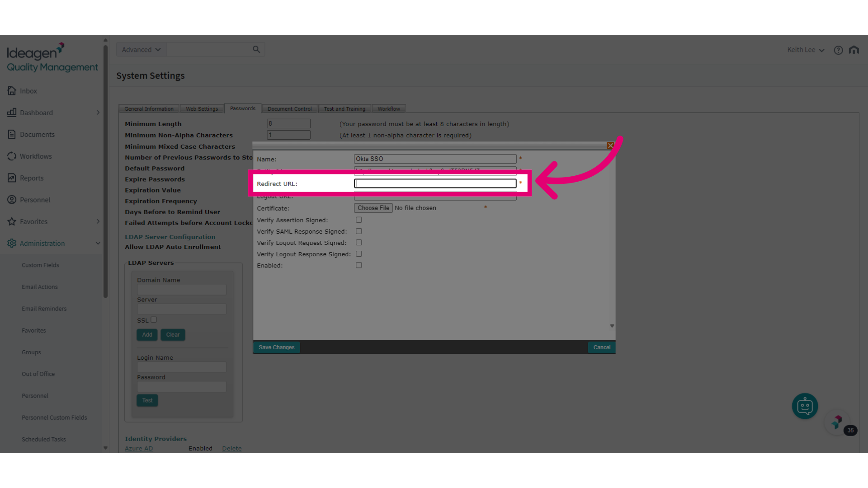Click the Ideagen Quality Management logo

coord(52,57)
